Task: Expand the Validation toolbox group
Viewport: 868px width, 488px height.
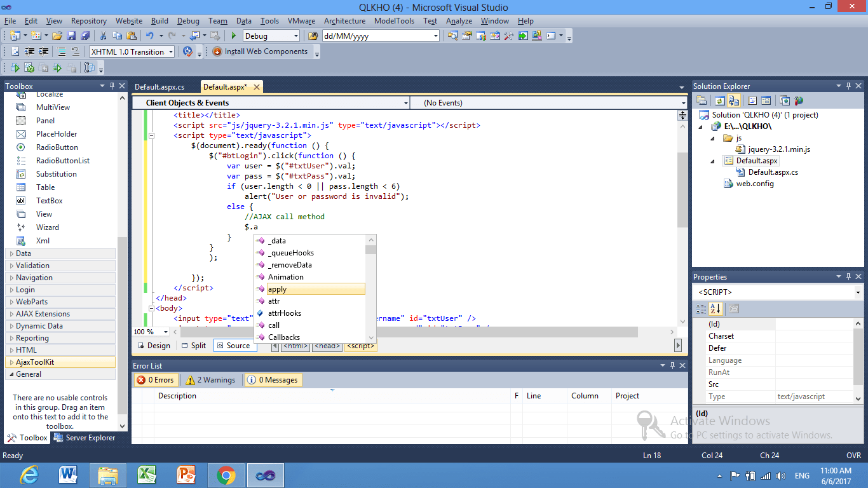Action: [x=32, y=266]
